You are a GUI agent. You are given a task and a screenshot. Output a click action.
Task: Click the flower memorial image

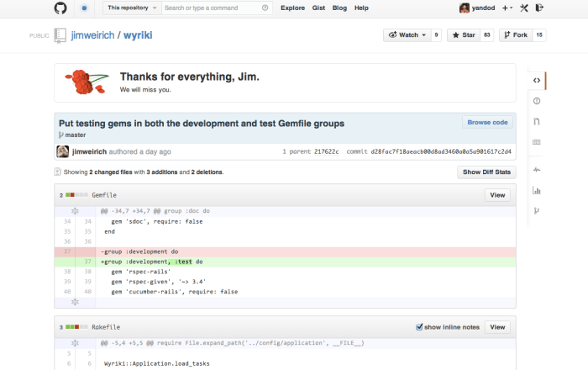87,82
